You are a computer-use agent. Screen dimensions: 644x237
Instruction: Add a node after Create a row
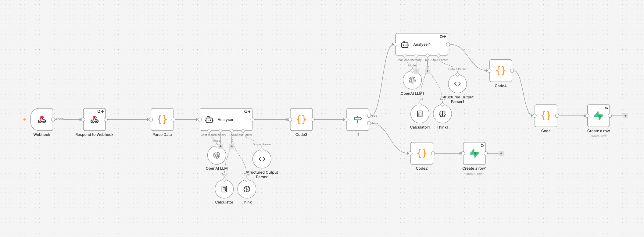(x=625, y=116)
